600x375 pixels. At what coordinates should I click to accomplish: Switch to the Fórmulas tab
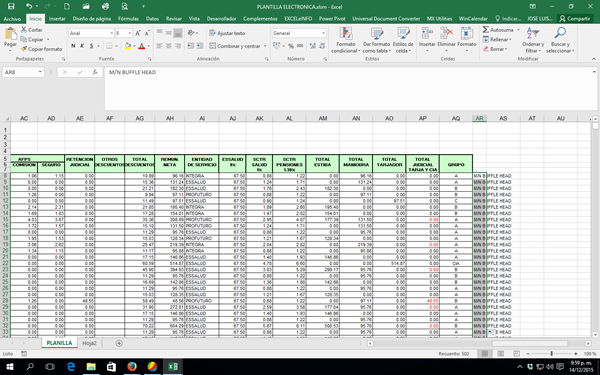pos(128,19)
